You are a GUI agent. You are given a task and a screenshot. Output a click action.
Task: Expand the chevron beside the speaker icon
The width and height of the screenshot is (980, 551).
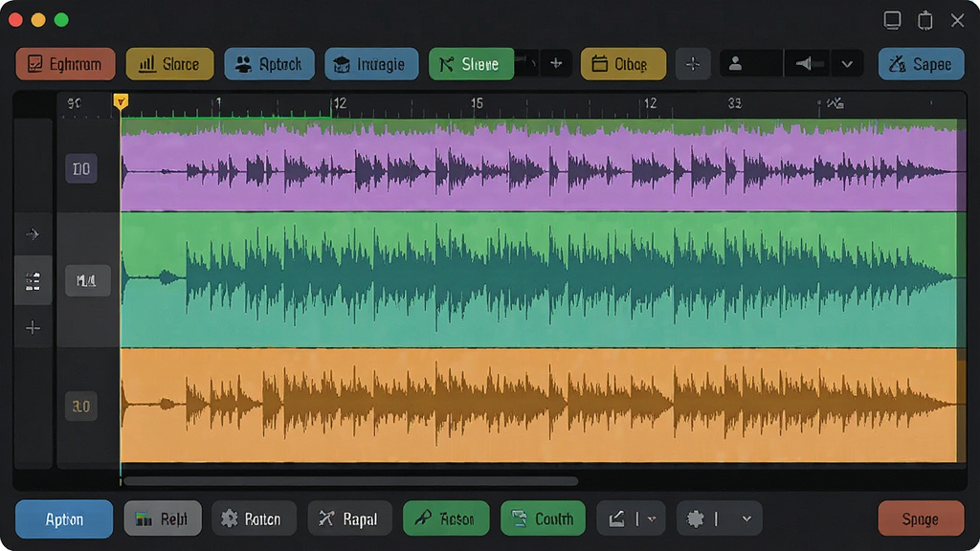point(848,64)
